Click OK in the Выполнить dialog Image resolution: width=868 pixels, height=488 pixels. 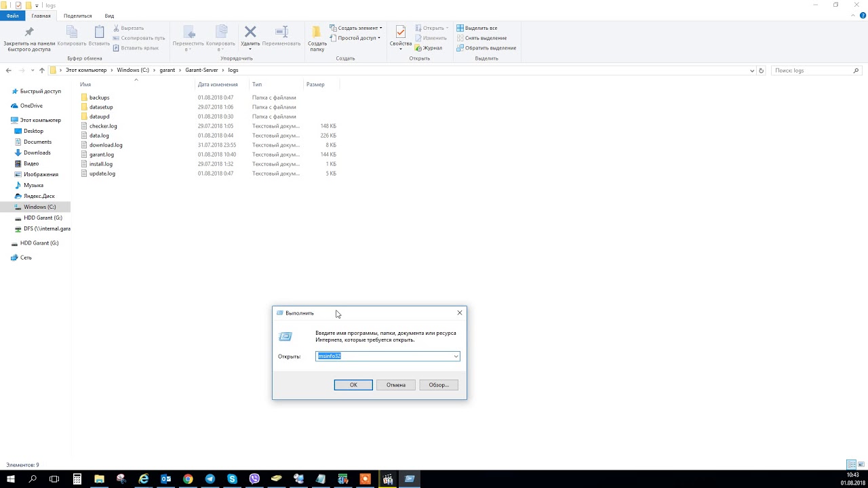tap(353, 385)
